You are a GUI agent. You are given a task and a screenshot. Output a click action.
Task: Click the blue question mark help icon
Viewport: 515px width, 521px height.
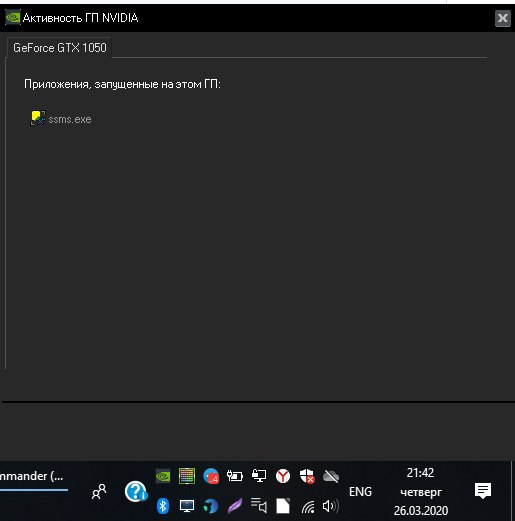[136, 491]
